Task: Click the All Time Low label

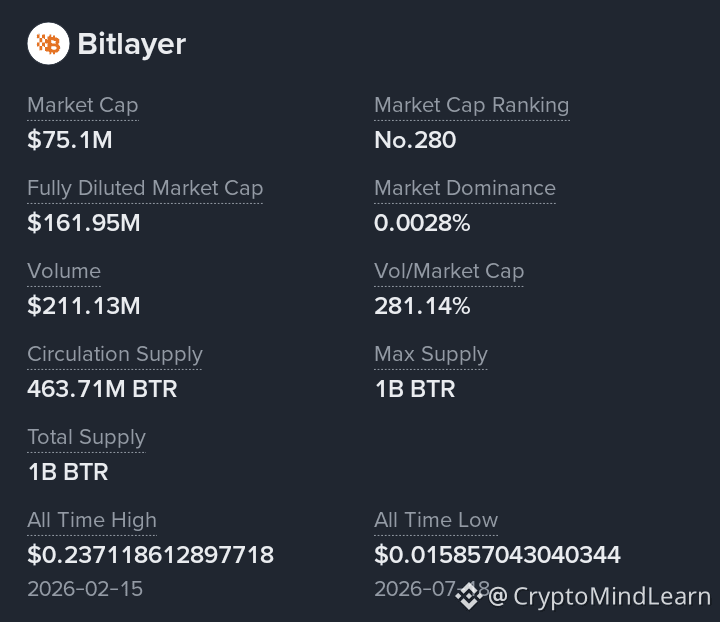Action: [436, 521]
